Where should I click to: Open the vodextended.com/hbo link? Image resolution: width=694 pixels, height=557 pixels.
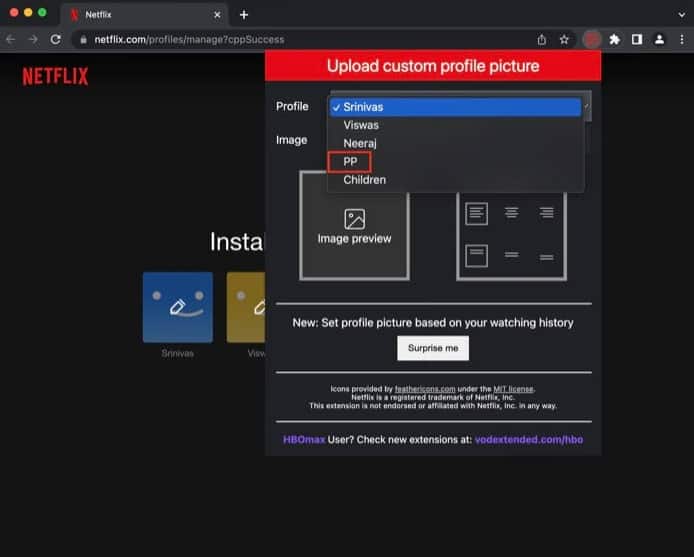(529, 440)
